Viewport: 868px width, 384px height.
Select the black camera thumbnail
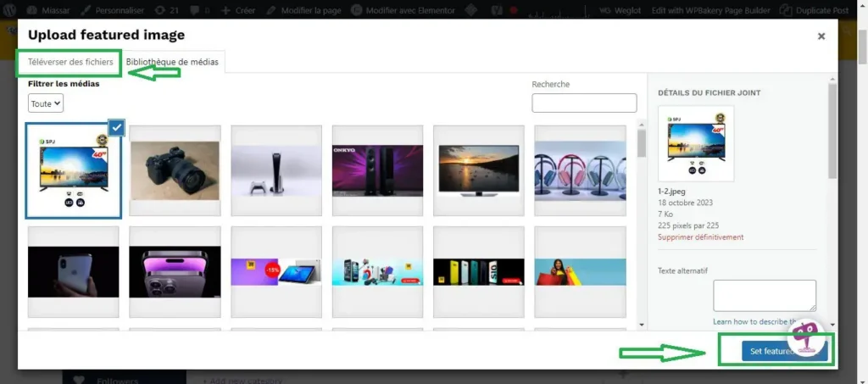point(175,170)
